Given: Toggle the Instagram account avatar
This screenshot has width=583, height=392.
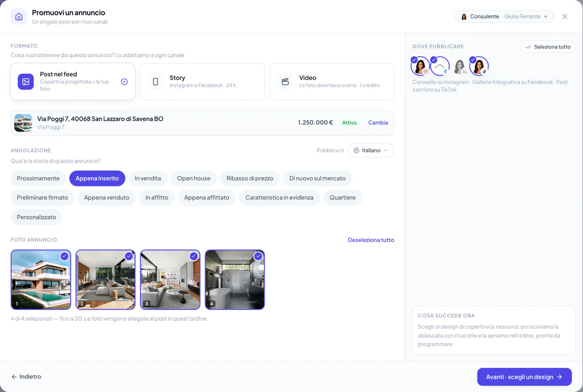Looking at the screenshot, I should tap(420, 66).
